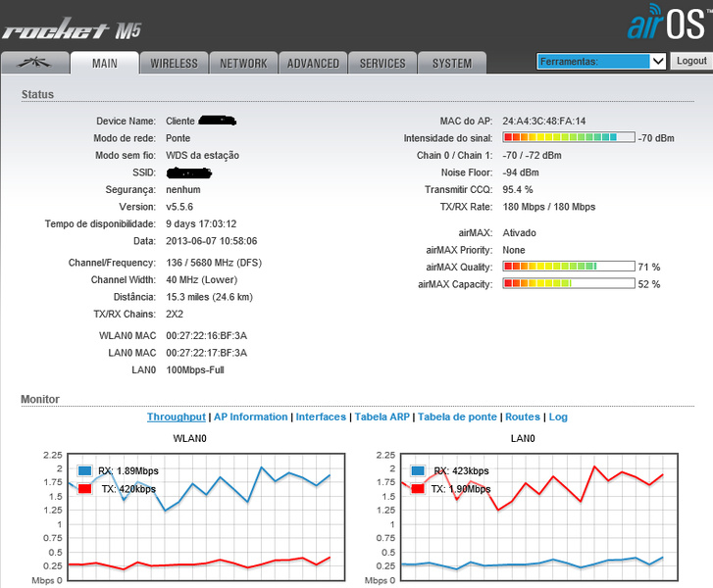The image size is (713, 588).
Task: Open the NETWORK tab
Action: pyautogui.click(x=244, y=63)
